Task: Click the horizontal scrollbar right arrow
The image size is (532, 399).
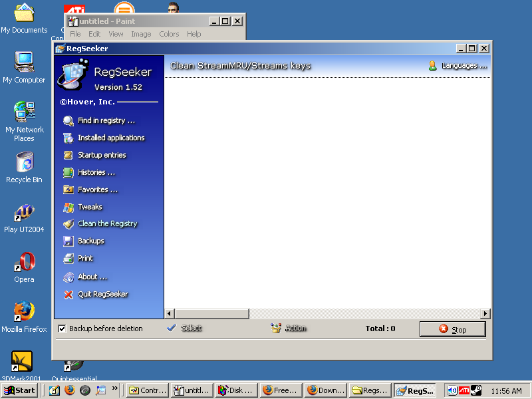Action: [x=485, y=314]
